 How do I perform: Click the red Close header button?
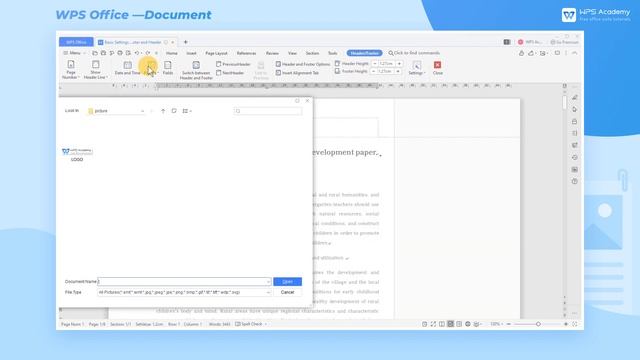click(438, 68)
